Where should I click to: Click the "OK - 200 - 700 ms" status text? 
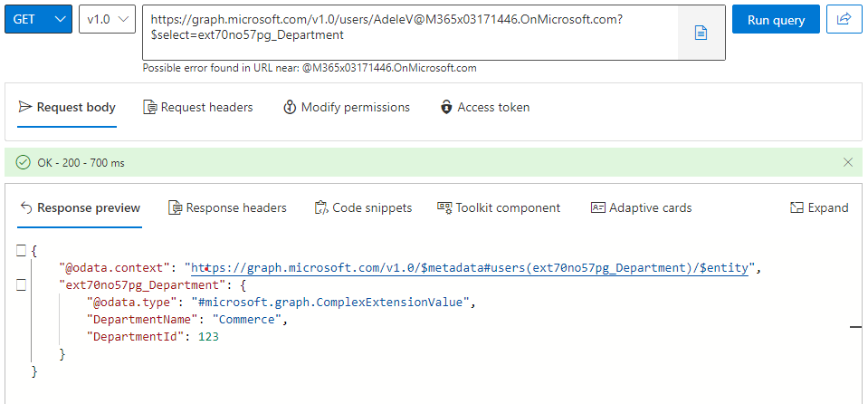[81, 163]
